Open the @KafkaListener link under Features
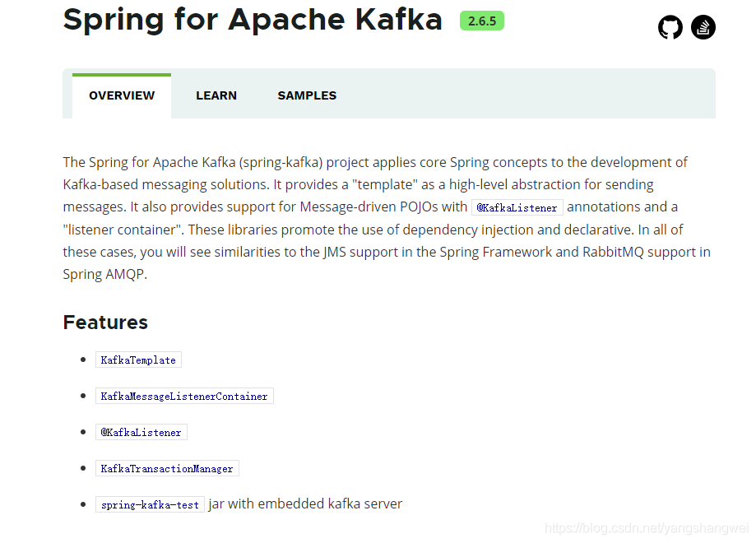The height and width of the screenshot is (543, 756). pos(141,432)
